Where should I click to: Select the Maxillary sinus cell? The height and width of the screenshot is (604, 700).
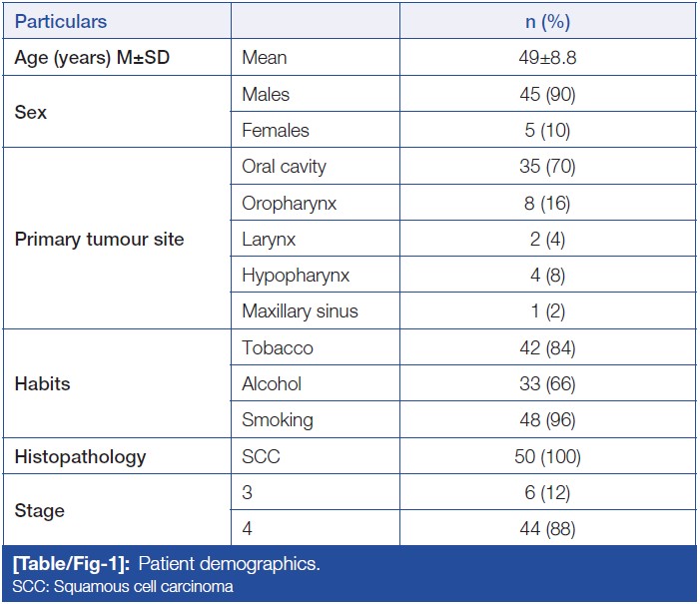tap(300, 311)
